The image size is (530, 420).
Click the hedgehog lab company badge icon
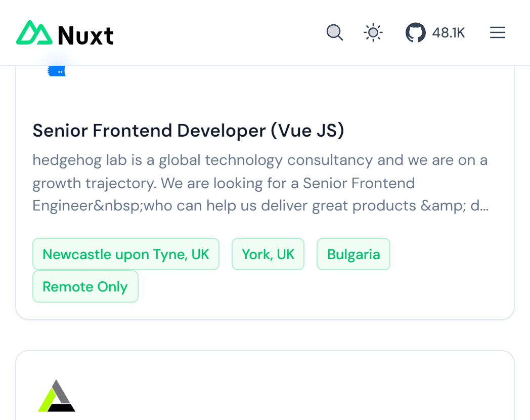tap(56, 70)
